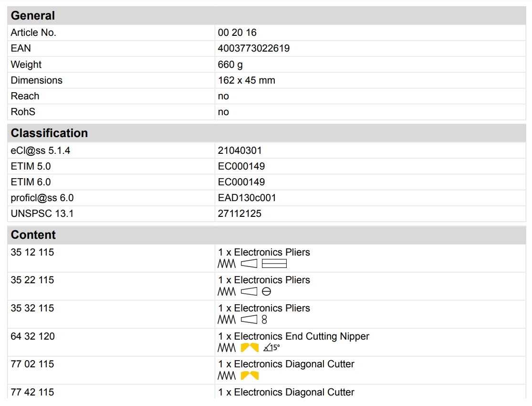The height and width of the screenshot is (406, 532).
Task: Click the article number 64 32 120
Action: (x=32, y=336)
